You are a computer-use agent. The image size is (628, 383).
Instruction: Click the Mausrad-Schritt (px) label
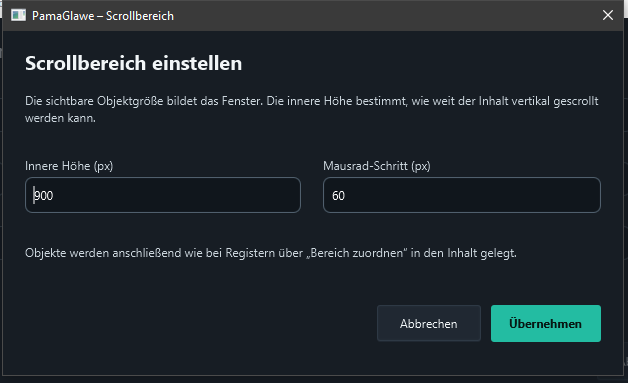pyautogui.click(x=376, y=166)
